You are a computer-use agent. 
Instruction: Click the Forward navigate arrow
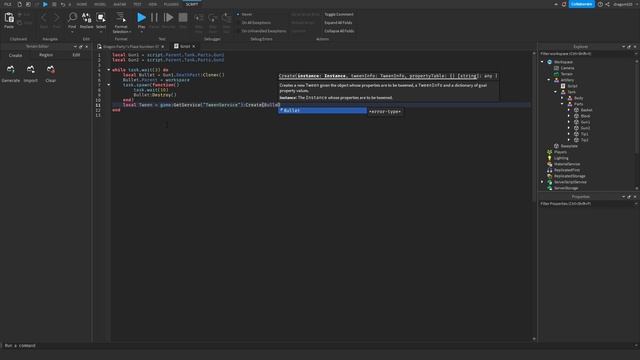(56, 18)
